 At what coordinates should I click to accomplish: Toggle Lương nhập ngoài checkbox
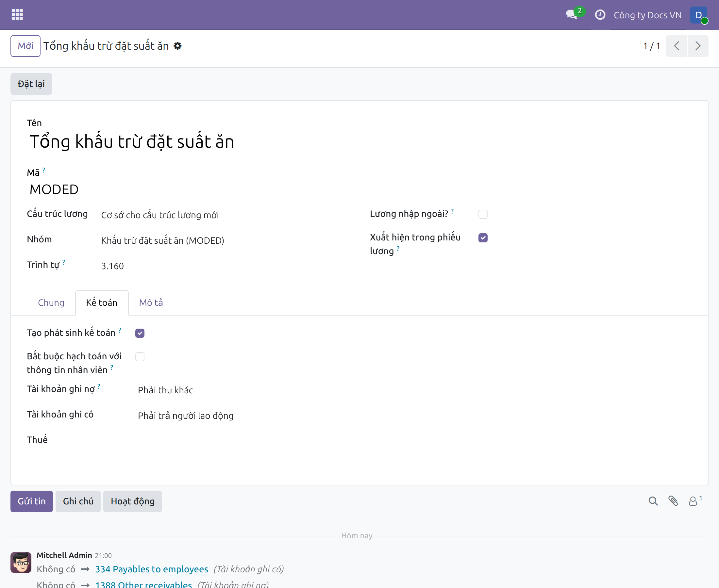[483, 214]
